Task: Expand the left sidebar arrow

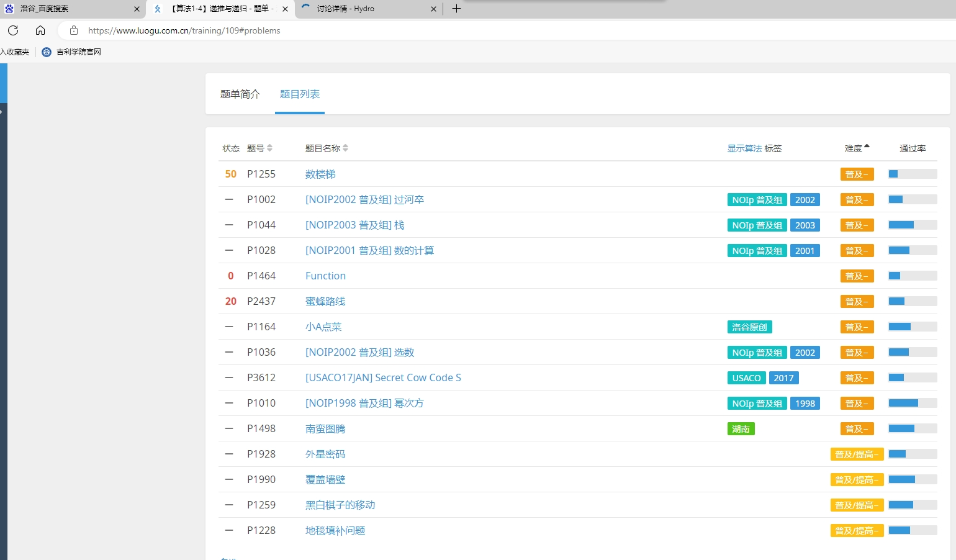Action: pyautogui.click(x=2, y=112)
